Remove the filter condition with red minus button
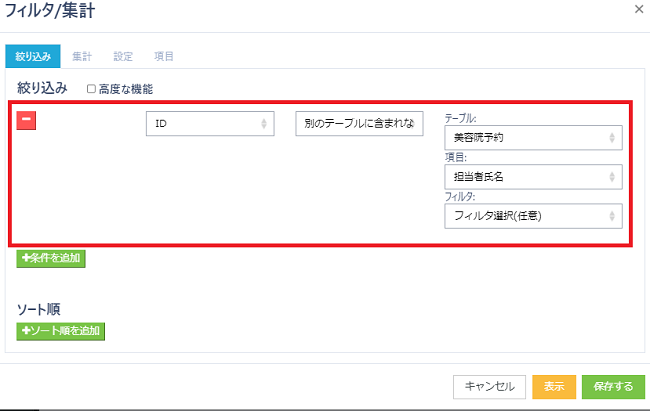Screen dimensions: 650x411 point(27,120)
